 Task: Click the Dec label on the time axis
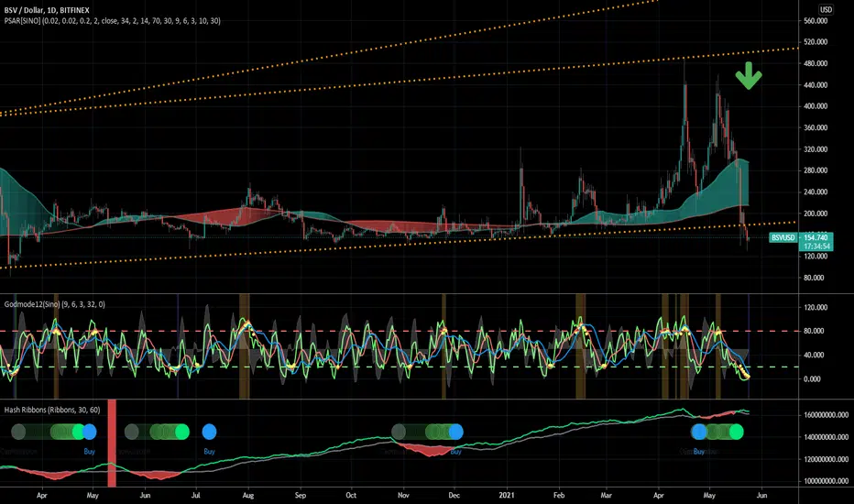pyautogui.click(x=454, y=495)
